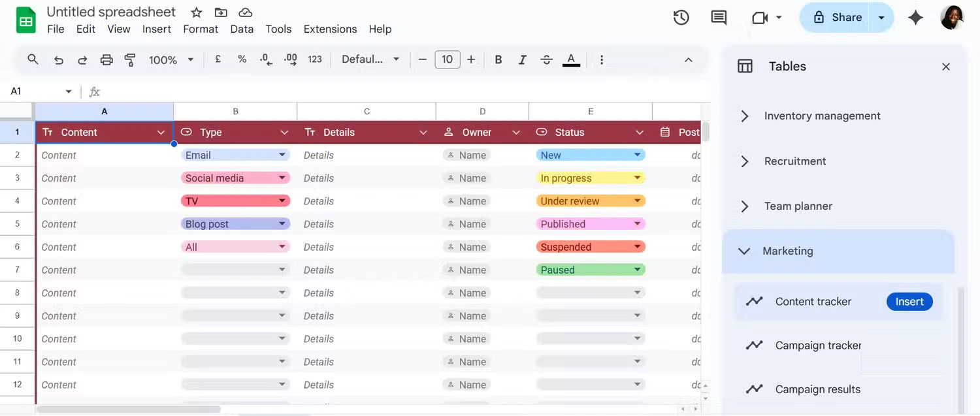Viewport: 980px width, 416px height.
Task: Select the Paint format tool
Action: [129, 59]
